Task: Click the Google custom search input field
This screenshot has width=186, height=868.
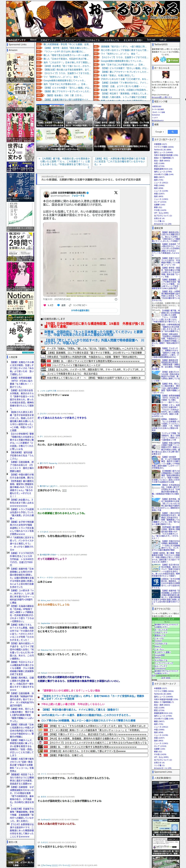Action: point(160,132)
